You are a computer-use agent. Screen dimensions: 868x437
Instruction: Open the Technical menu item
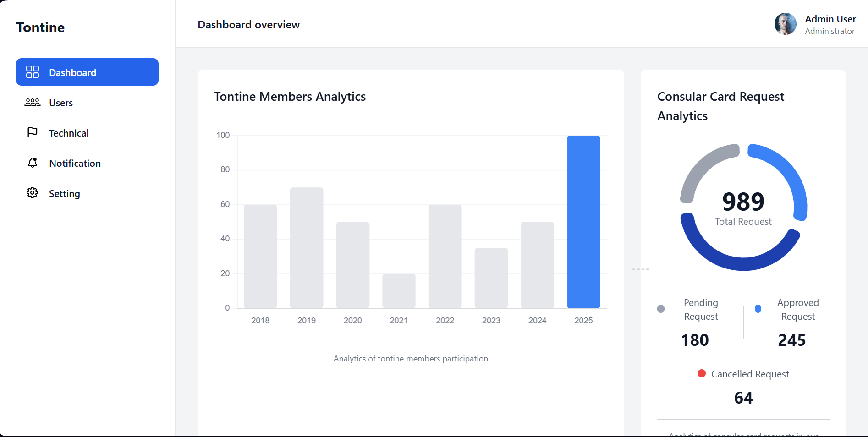[x=69, y=133]
